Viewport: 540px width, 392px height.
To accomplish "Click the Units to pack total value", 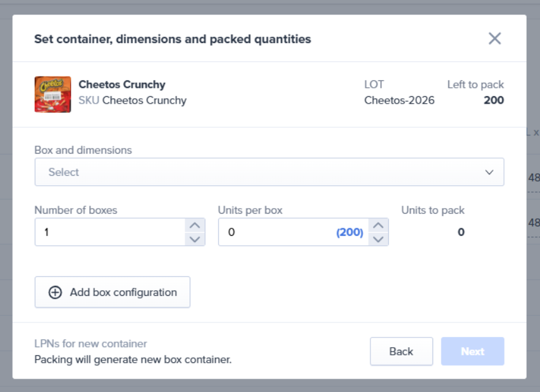I will click(461, 232).
